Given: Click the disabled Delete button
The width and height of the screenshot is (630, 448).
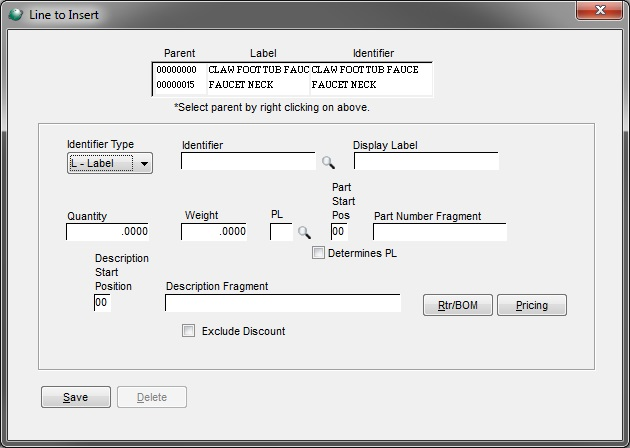Looking at the screenshot, I should tap(152, 397).
